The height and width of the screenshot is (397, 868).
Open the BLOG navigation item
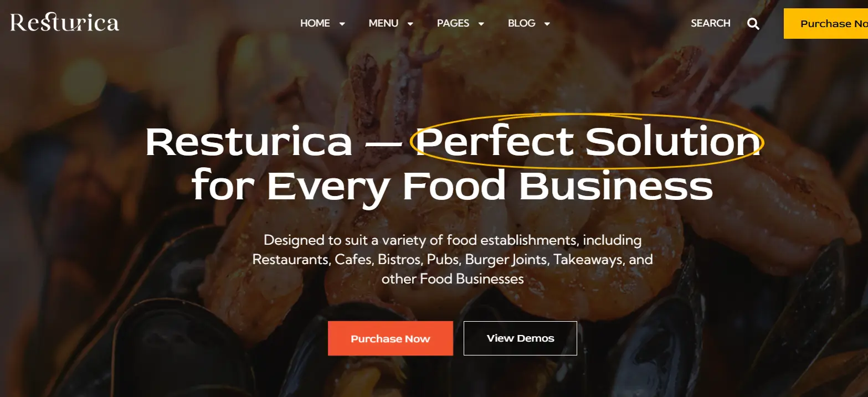[522, 23]
